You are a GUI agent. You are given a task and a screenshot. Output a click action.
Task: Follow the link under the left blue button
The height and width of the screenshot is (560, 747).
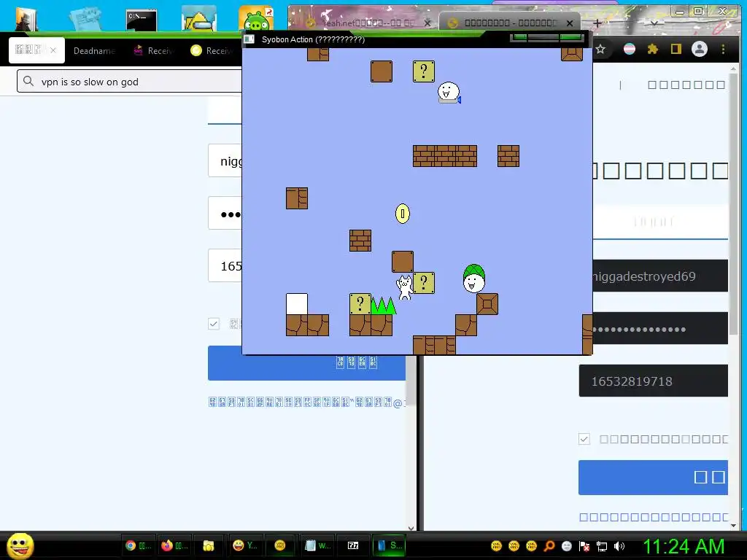coord(307,402)
